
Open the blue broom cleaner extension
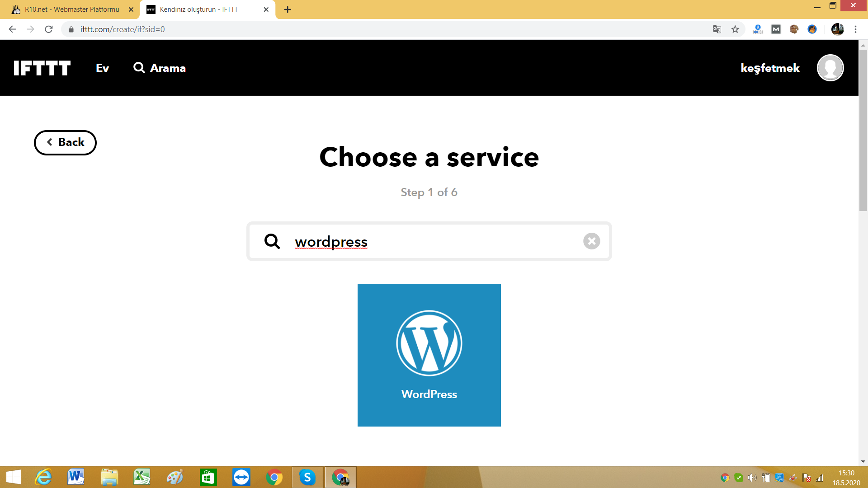coord(812,29)
